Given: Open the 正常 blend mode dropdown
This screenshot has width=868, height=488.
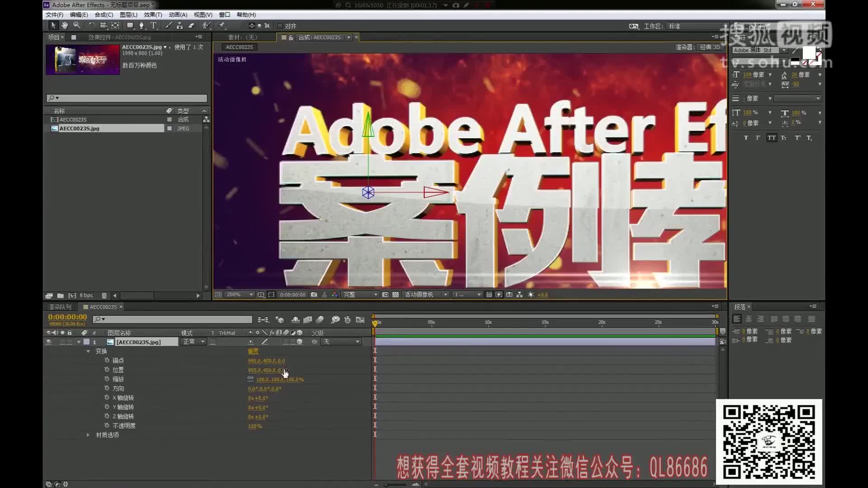Looking at the screenshot, I should [x=193, y=342].
